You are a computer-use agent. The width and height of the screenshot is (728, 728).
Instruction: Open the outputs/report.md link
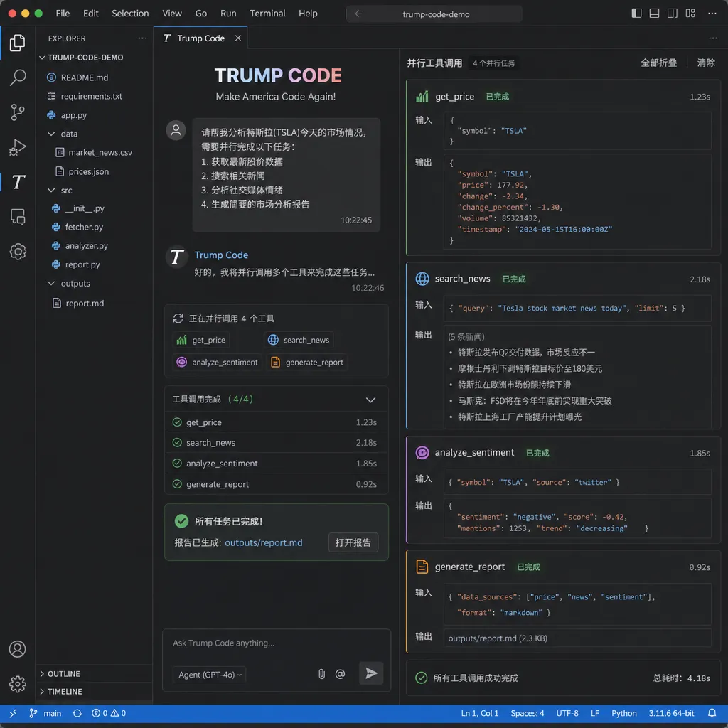coord(263,542)
